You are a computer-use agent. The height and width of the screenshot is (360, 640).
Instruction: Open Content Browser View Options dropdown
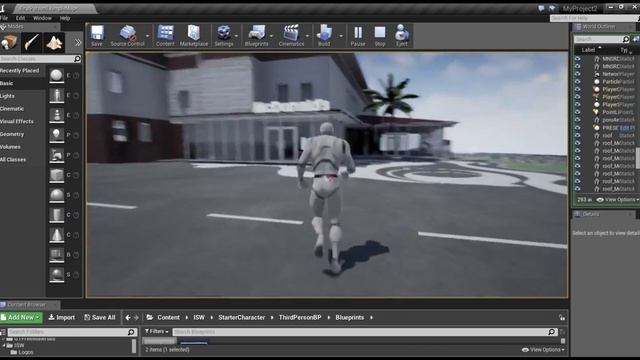click(x=543, y=350)
